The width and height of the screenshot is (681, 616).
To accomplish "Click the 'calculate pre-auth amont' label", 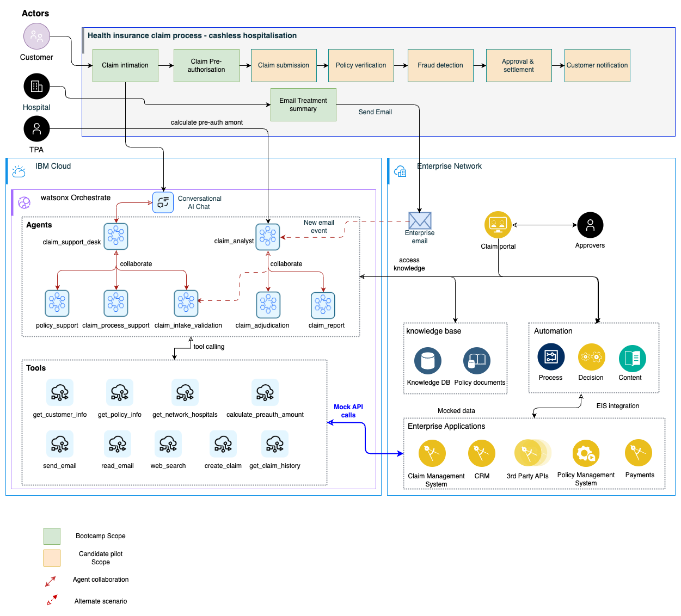I will point(207,122).
